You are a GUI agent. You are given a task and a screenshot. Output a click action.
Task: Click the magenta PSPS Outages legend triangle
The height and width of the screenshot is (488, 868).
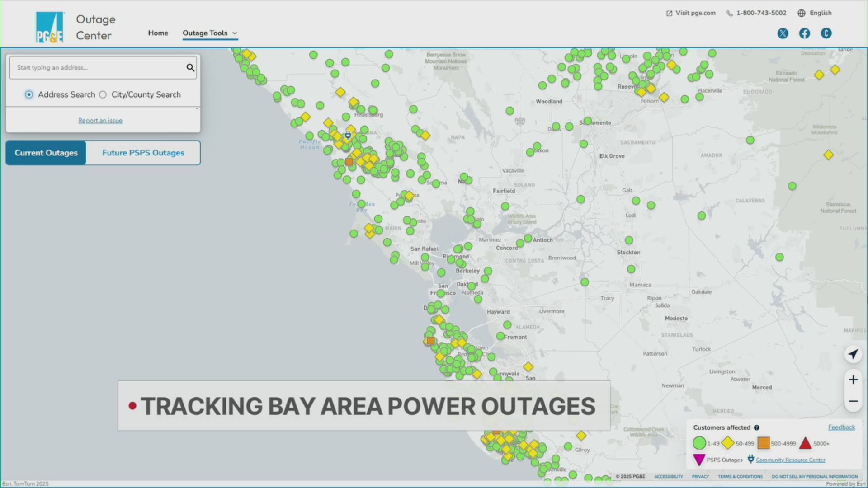[x=699, y=460]
